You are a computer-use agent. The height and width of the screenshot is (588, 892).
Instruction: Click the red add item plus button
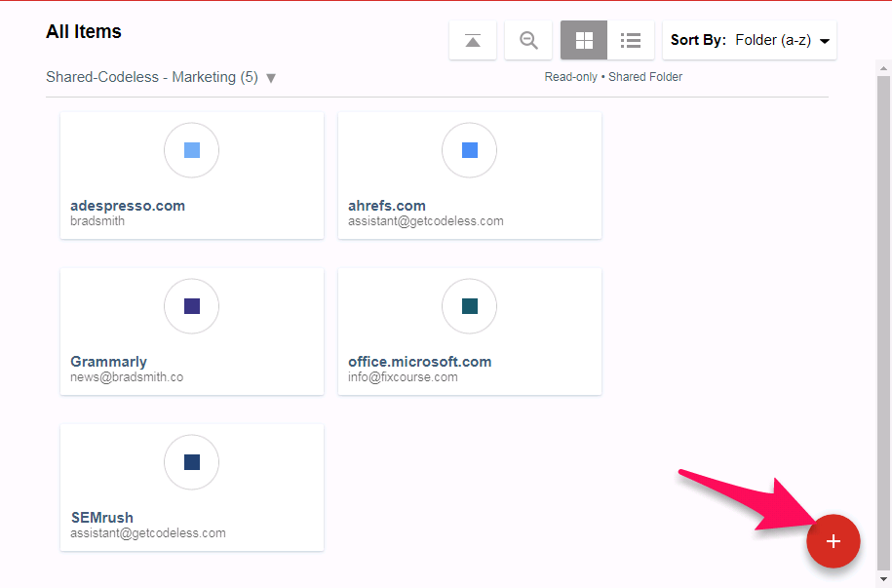click(x=834, y=541)
